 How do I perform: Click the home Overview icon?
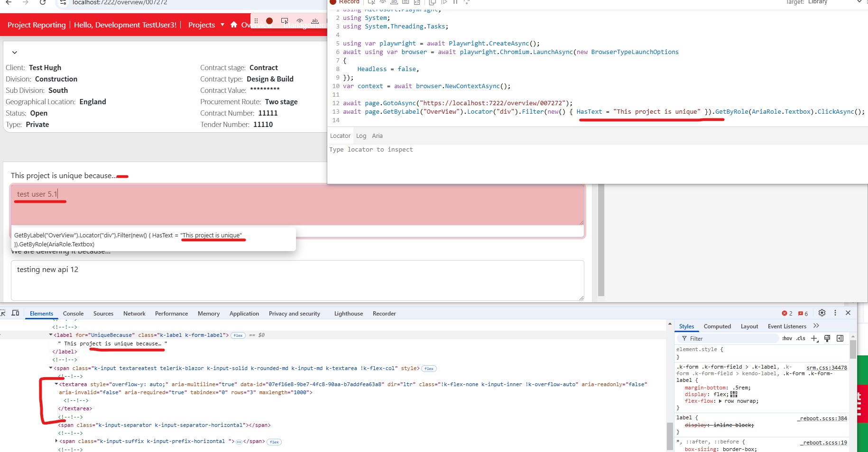234,25
